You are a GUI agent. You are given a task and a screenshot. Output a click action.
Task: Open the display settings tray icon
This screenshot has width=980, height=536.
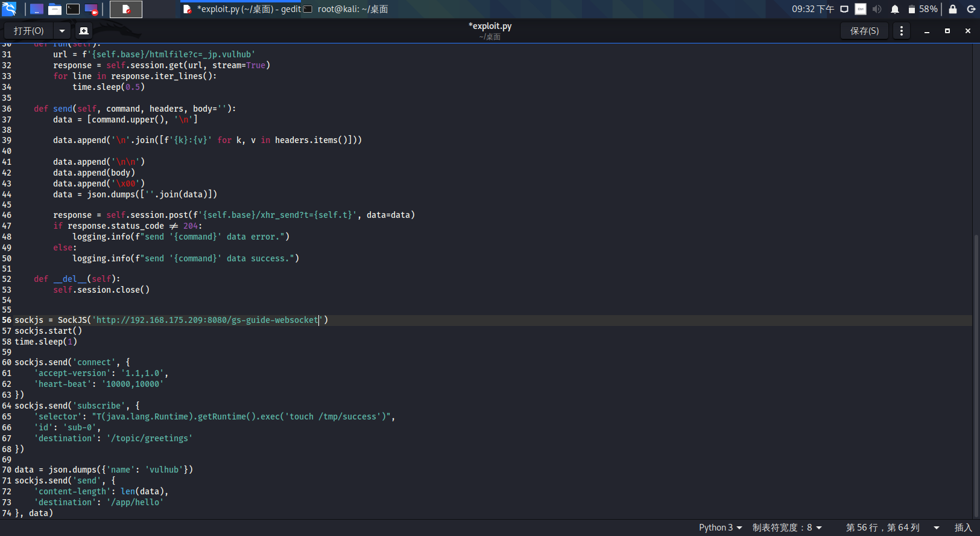(844, 9)
